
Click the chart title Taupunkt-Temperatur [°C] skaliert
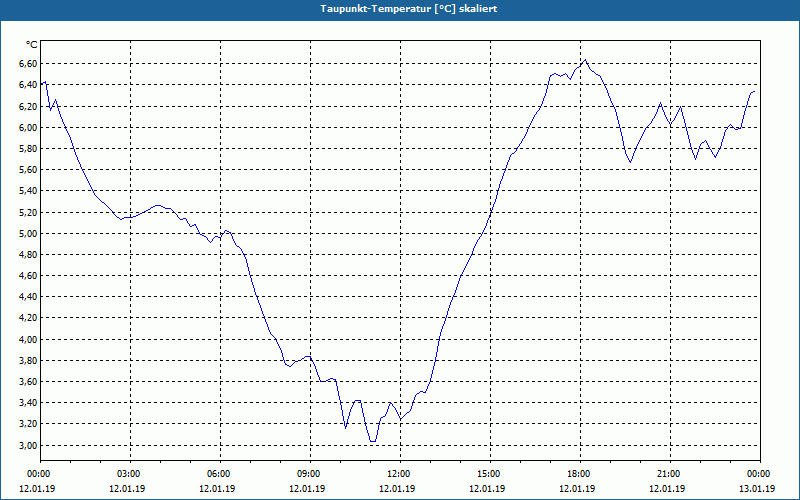409,9
